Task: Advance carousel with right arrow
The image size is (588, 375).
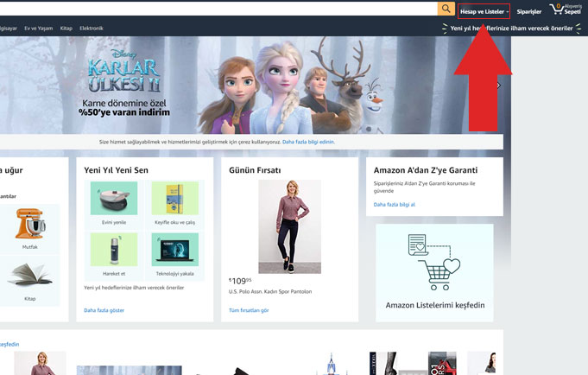Action: (x=497, y=86)
